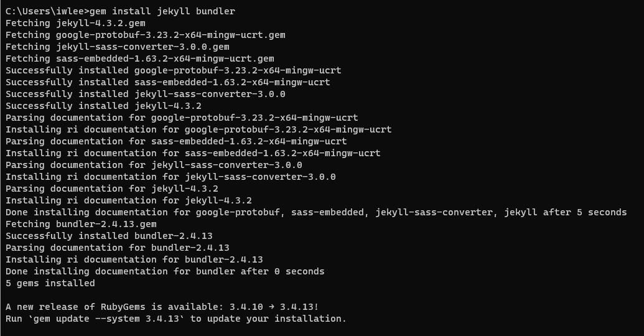Click 'Done installing documentation for bundler' line
Viewport: 644px width, 336px height.
(165, 271)
